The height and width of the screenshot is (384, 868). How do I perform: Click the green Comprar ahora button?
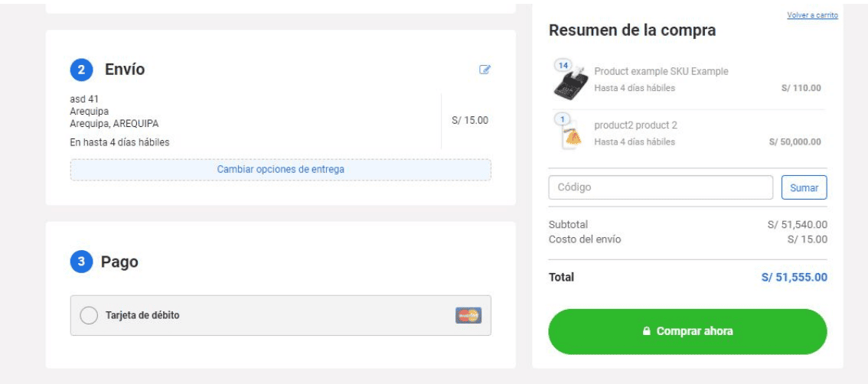coord(687,332)
